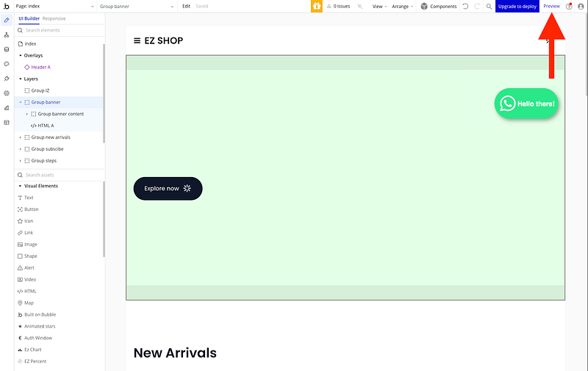
Task: Click the Preview link
Action: click(551, 6)
